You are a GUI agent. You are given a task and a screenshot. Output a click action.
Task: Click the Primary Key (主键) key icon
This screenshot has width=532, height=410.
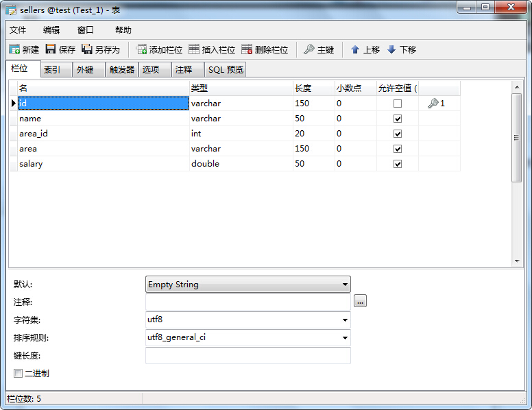coord(309,49)
